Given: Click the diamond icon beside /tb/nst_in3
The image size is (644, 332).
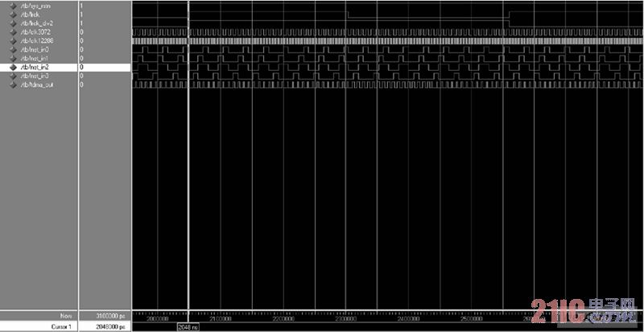Looking at the screenshot, I should click(x=14, y=76).
